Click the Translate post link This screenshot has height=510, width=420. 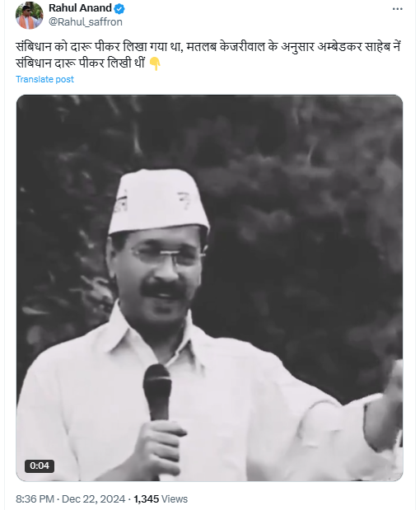point(44,79)
